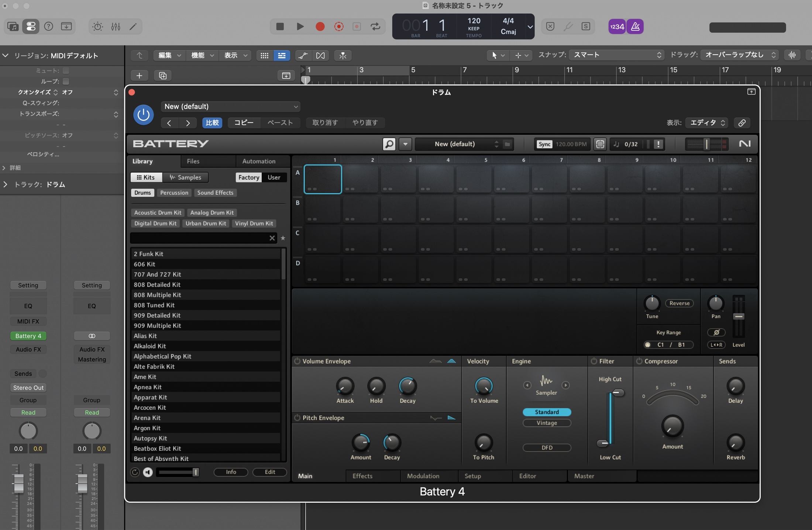Click the High Cut filter slider handle
The width and height of the screenshot is (812, 530).
pos(618,393)
